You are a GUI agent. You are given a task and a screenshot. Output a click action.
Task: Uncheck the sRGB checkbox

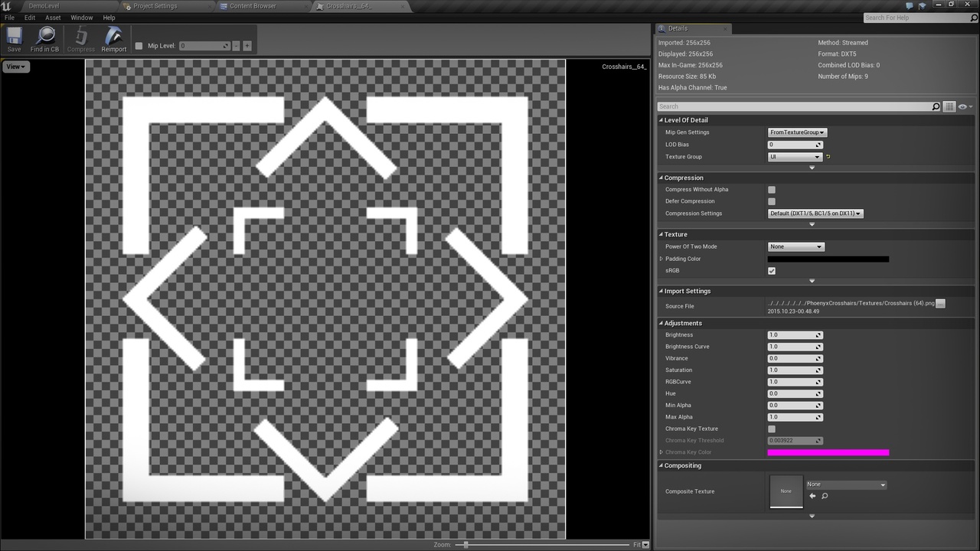772,271
